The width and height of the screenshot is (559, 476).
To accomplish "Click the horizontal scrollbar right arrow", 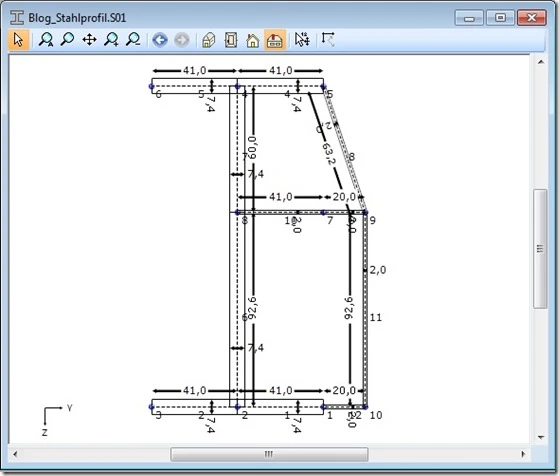I will coord(523,454).
